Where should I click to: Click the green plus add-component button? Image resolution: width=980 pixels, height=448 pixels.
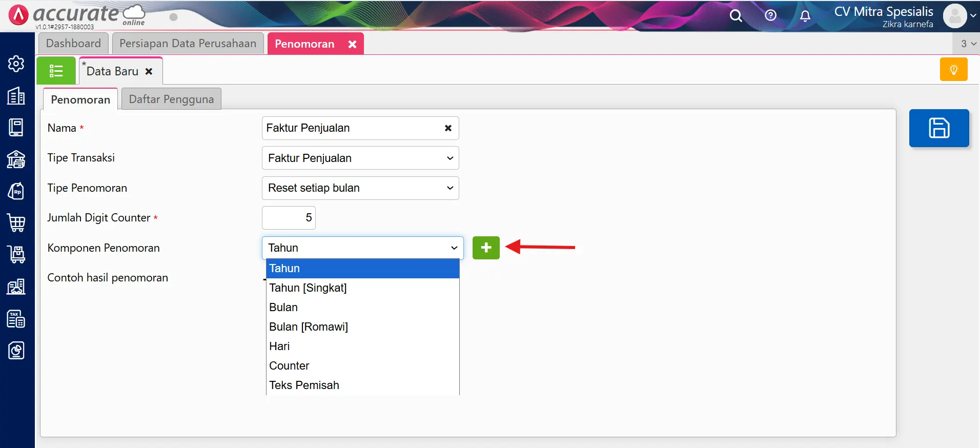click(x=486, y=248)
